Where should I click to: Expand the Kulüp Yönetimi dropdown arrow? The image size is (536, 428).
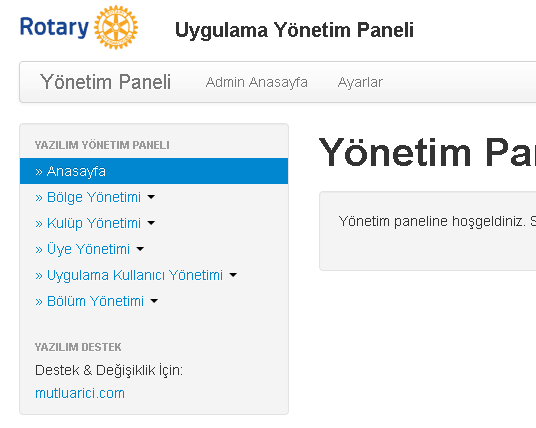(151, 223)
